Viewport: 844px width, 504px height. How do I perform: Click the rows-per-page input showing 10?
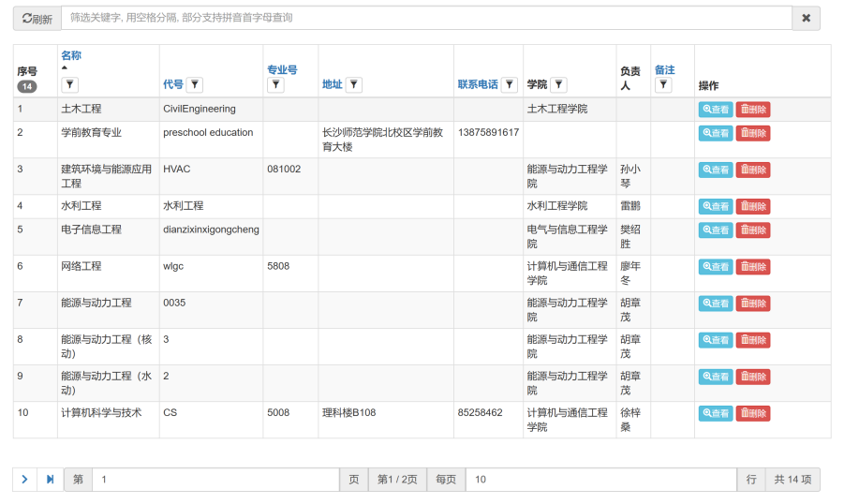click(x=600, y=480)
